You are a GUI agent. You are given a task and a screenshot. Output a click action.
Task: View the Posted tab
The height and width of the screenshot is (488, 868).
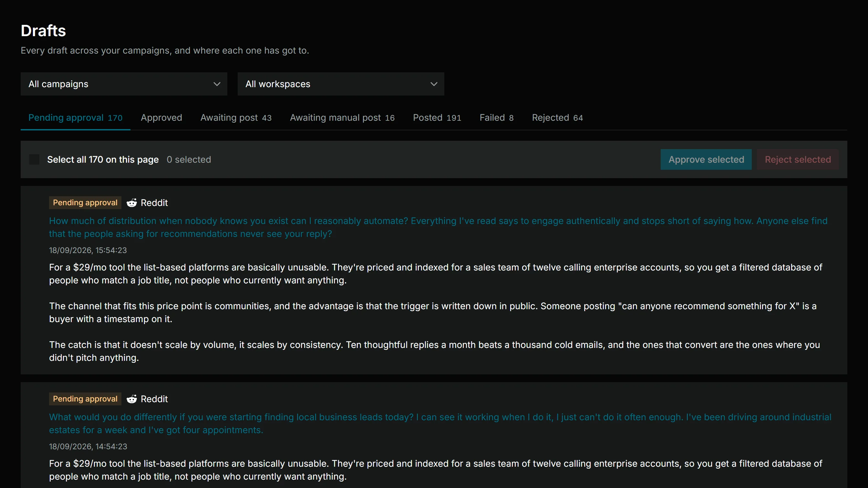pos(437,117)
